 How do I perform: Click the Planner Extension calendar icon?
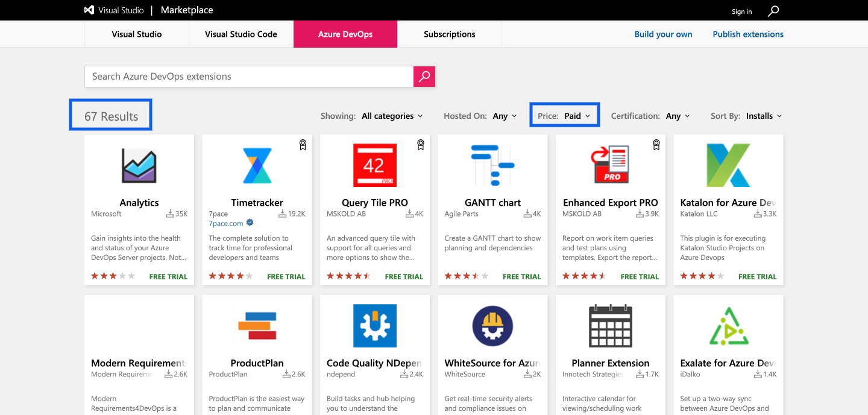tap(610, 326)
